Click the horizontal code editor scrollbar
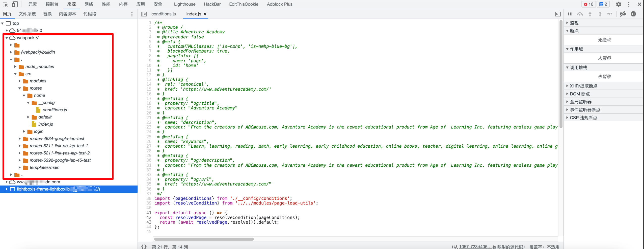The height and width of the screenshot is (249, 644). coord(204,239)
